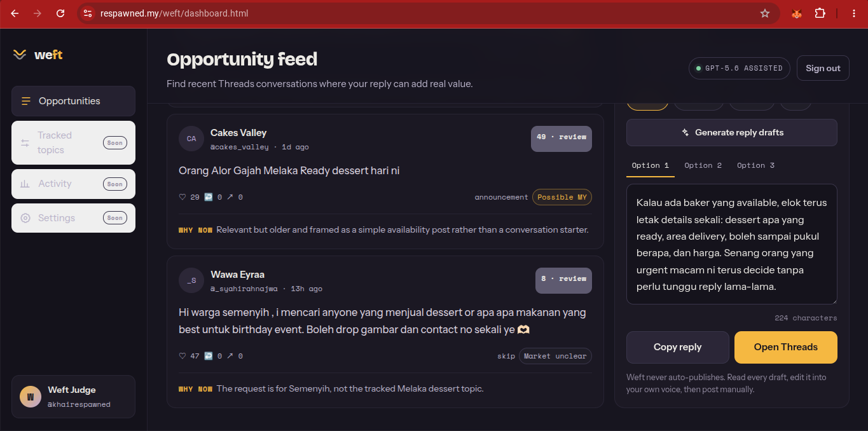Select the Opportunities sidebar item
This screenshot has width=868, height=431.
point(73,101)
